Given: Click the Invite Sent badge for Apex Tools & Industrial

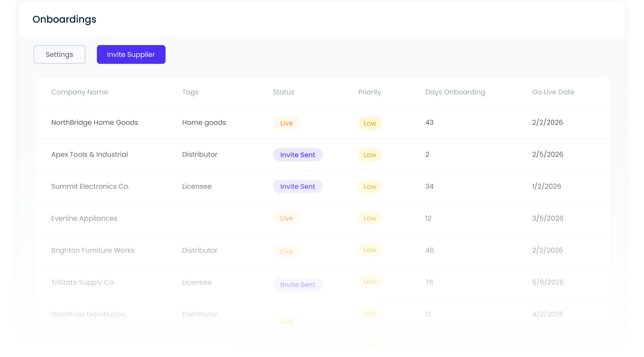Looking at the screenshot, I should [298, 155].
